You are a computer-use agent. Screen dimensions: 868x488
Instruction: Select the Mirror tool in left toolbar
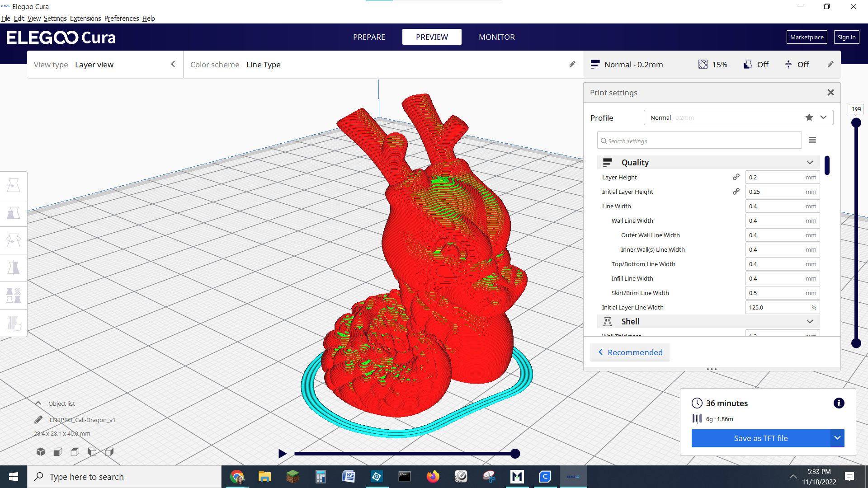(14, 268)
